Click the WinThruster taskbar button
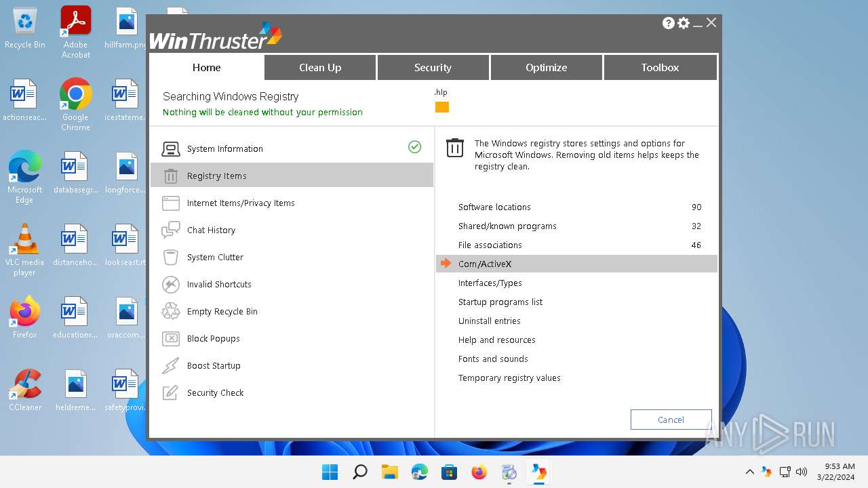This screenshot has height=488, width=868. click(x=539, y=472)
